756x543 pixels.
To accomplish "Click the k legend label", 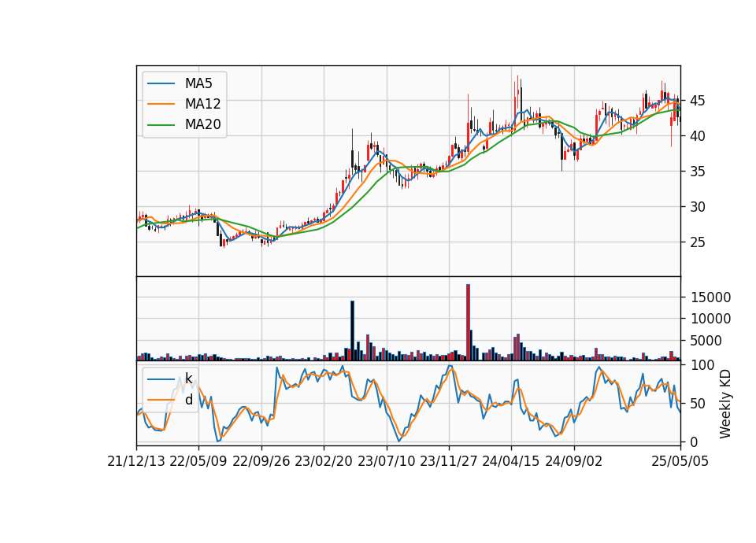I will 188,379.
